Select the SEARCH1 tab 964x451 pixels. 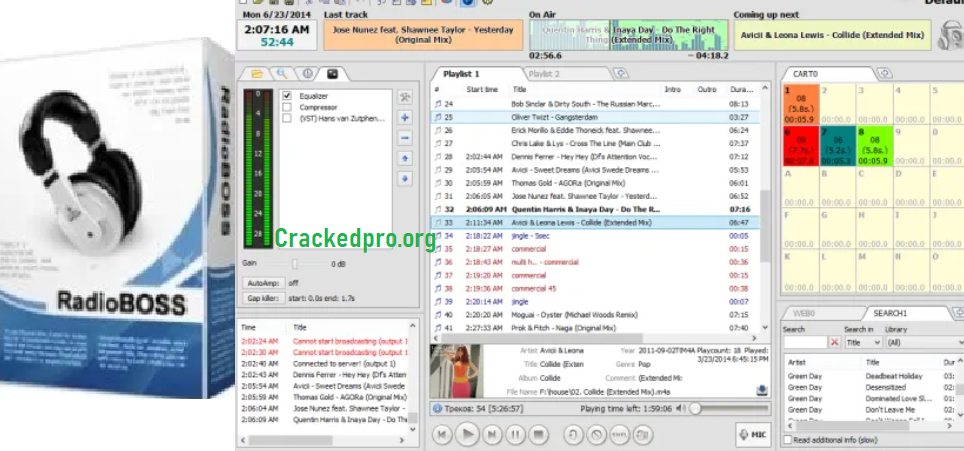click(x=890, y=313)
